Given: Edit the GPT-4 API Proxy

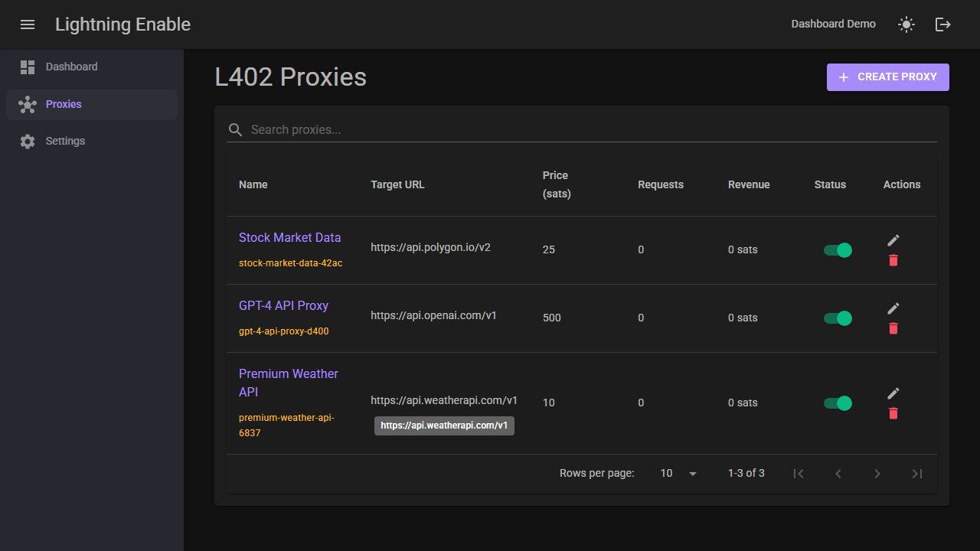Looking at the screenshot, I should [893, 308].
